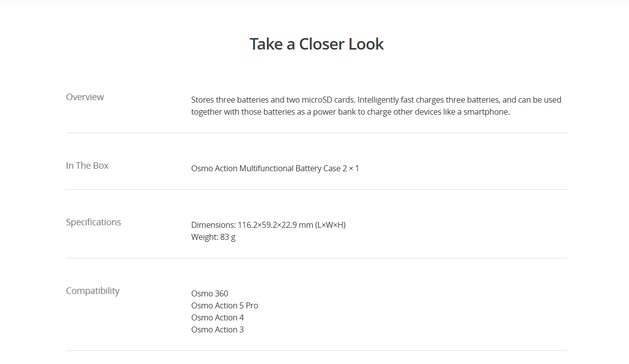Click the '× 1' quantity text
Screen dimensions: 629x364
(354, 168)
